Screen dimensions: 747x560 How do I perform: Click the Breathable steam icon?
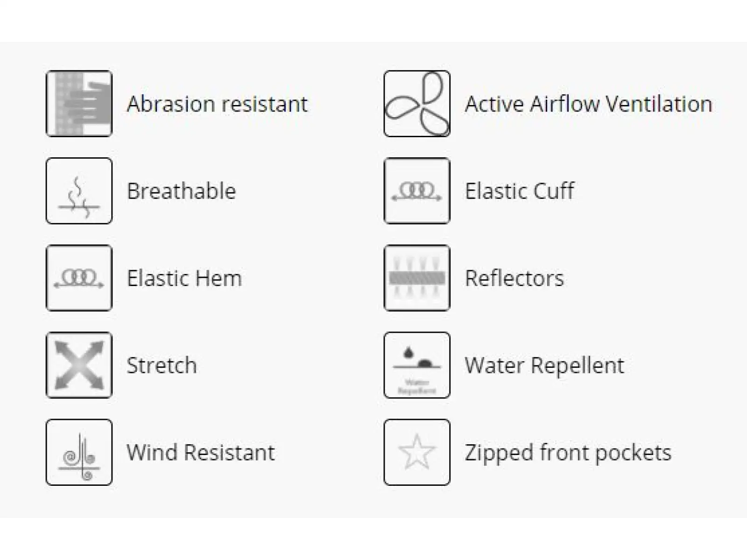coord(79,191)
